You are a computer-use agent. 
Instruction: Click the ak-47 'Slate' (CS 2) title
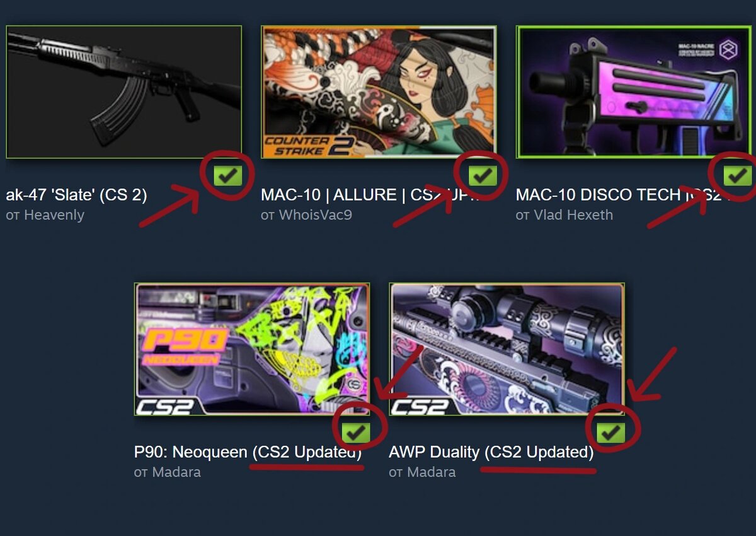pos(76,195)
